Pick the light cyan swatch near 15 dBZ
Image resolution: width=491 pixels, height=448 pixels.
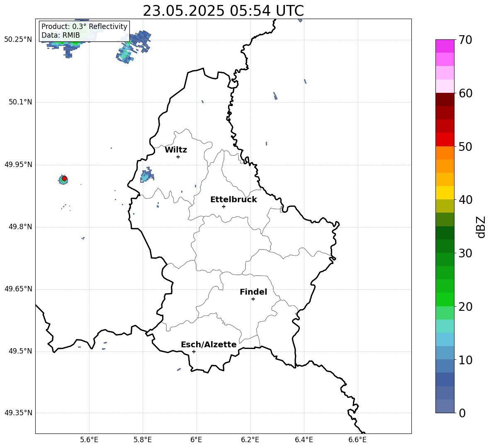[x=445, y=326]
